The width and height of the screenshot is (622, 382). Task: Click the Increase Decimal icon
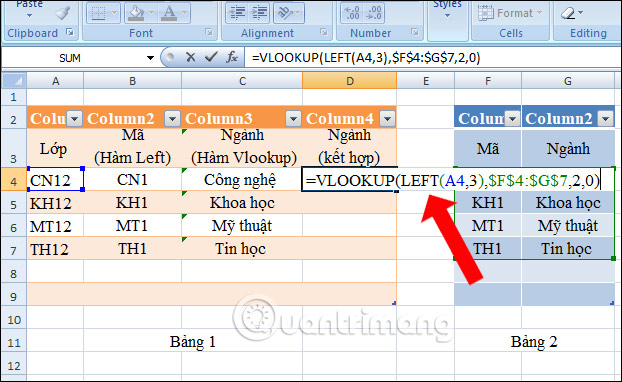coord(351,13)
